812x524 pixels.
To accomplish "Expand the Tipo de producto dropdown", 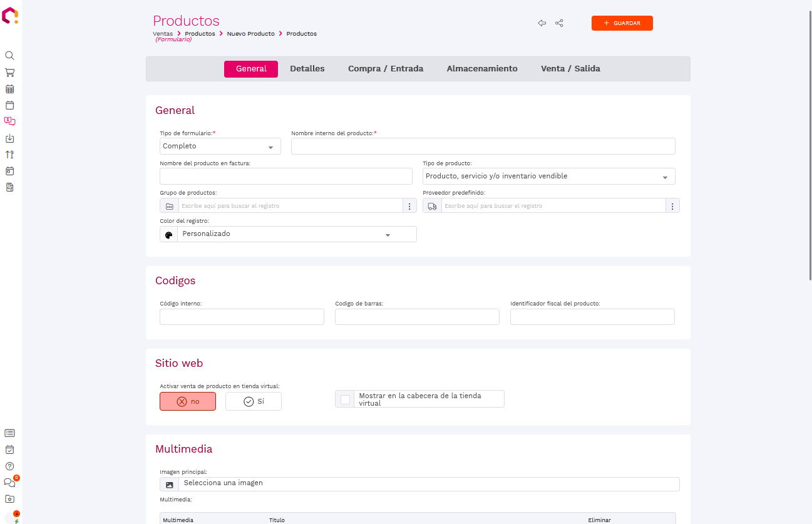I will point(548,177).
